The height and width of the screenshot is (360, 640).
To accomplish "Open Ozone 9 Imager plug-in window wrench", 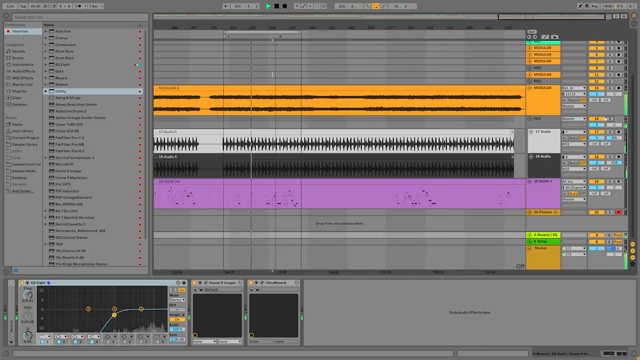I will click(206, 282).
